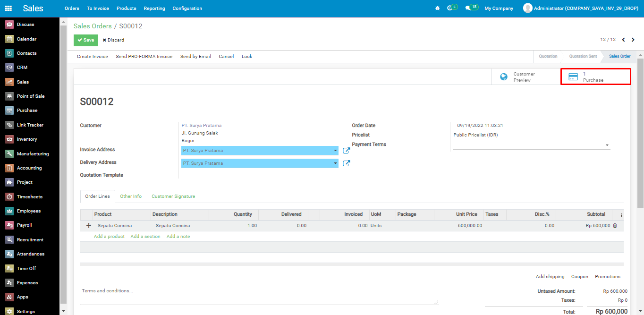Open external link beside Invoice Address

point(346,151)
